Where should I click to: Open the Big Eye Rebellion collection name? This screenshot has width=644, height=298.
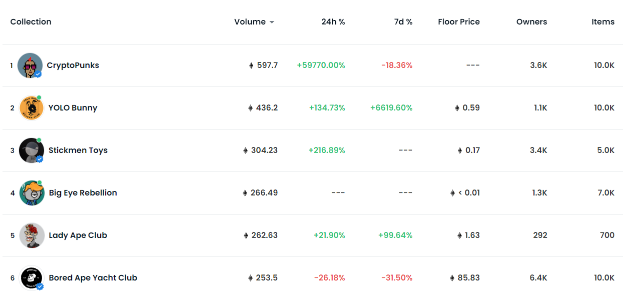[83, 193]
